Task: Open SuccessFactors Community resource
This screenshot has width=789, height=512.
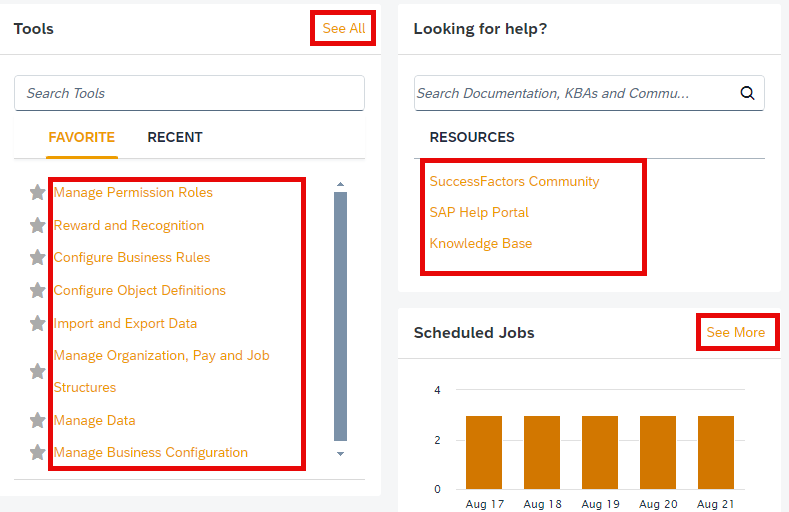Action: [x=514, y=182]
